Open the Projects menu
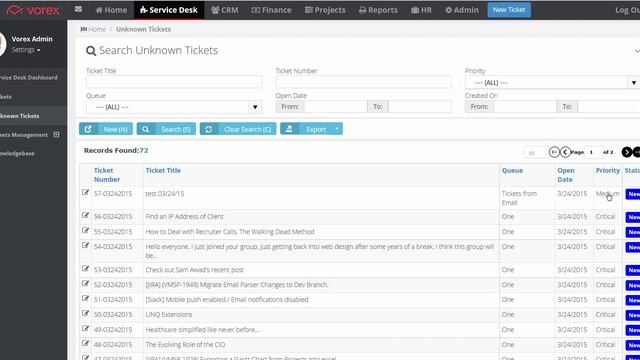This screenshot has height=360, width=640. click(x=325, y=10)
